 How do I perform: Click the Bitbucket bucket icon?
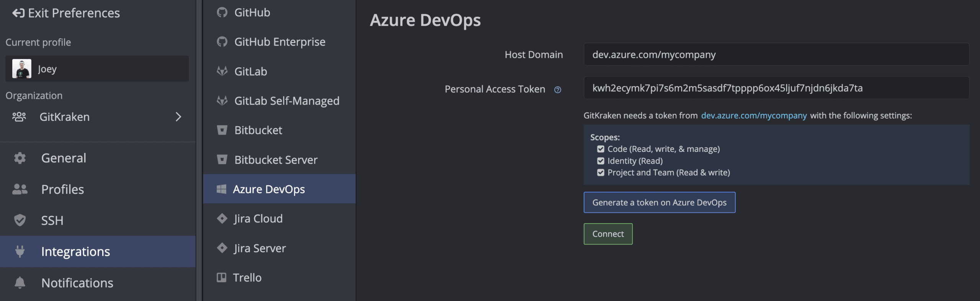222,130
